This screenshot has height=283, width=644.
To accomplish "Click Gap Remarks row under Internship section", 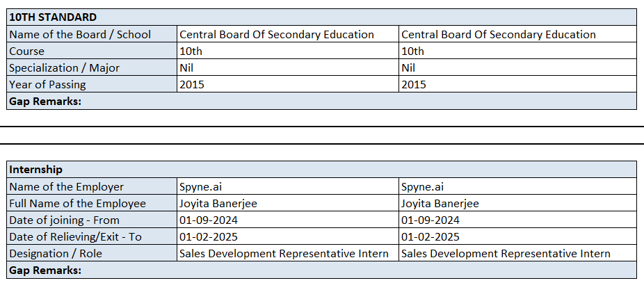I will (x=45, y=270).
